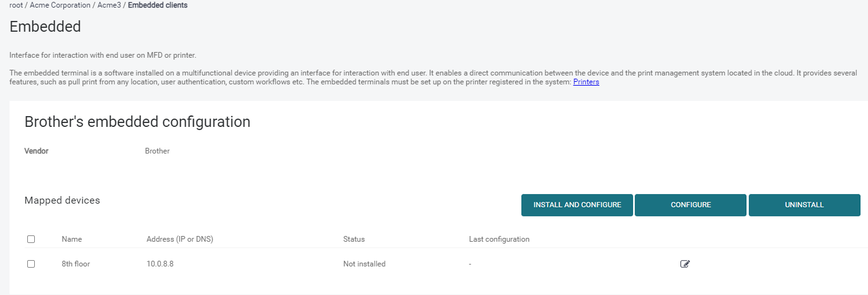Click the CONFIGURE button
868x295 pixels.
tap(691, 205)
